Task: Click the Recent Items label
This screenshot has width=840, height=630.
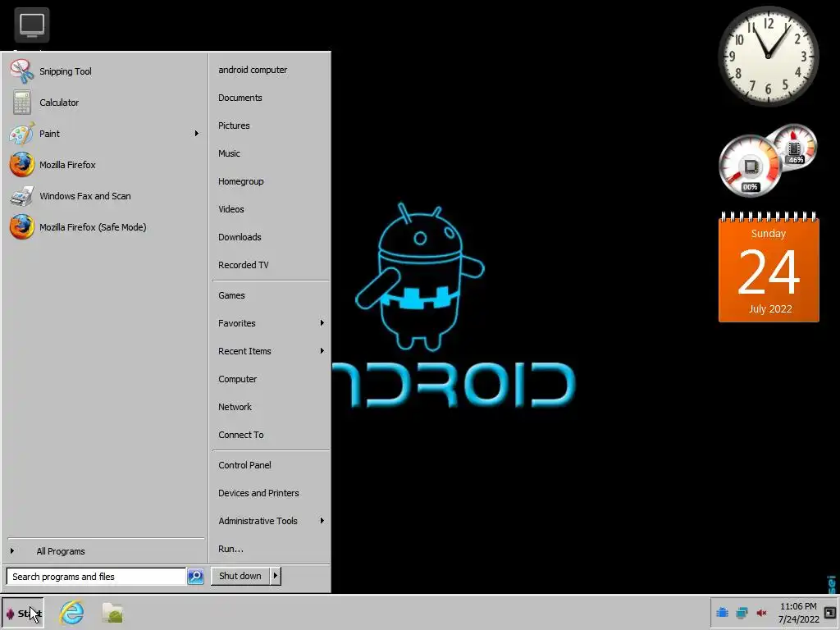Action: click(244, 351)
